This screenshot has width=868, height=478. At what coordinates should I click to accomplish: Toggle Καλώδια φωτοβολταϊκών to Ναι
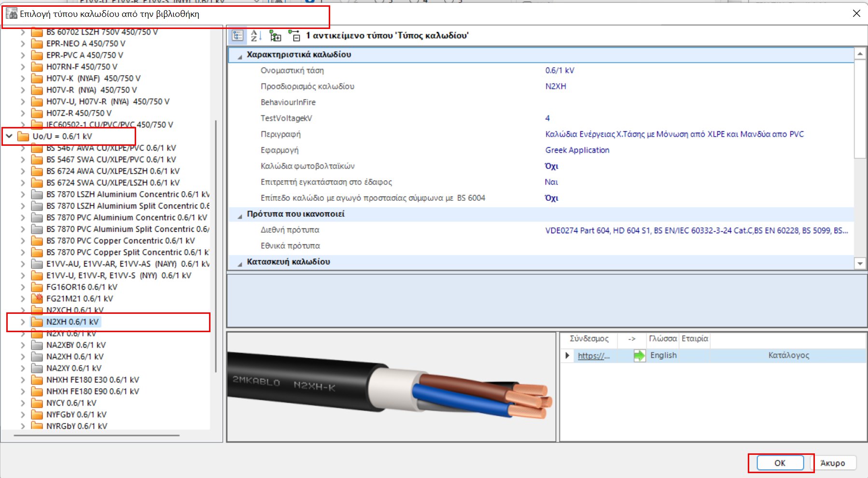click(x=552, y=166)
